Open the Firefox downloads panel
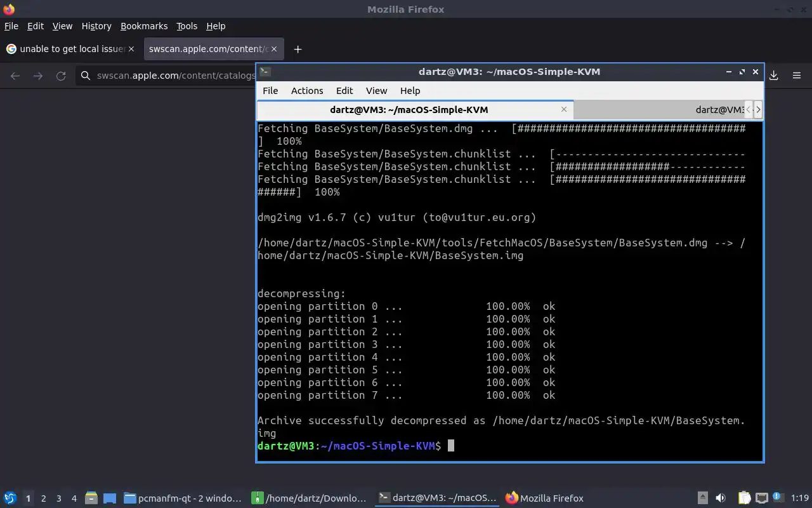 coord(774,76)
